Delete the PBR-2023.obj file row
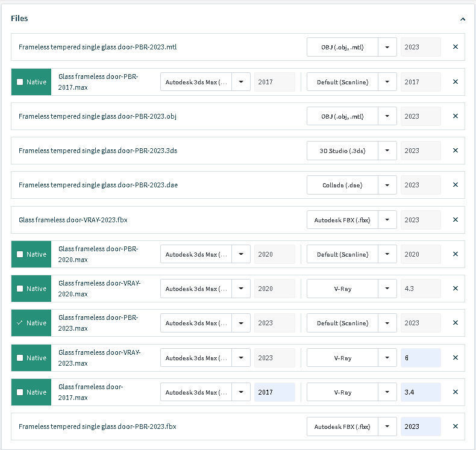This screenshot has width=476, height=450. tap(455, 116)
